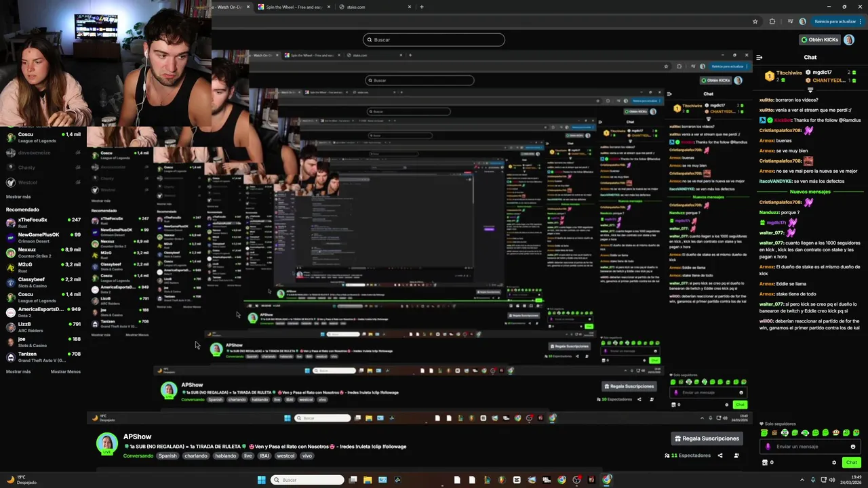
Task: Click Mostrar Menos in sidebar
Action: click(66, 371)
